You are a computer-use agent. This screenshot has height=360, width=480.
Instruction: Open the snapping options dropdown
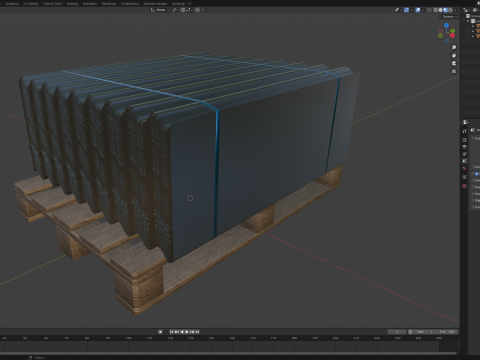(x=189, y=10)
